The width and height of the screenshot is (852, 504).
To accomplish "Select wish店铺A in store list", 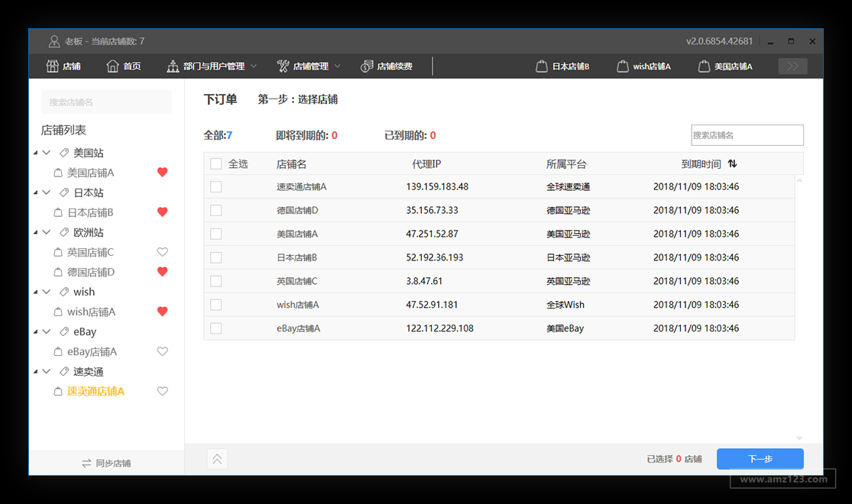I will tap(91, 312).
